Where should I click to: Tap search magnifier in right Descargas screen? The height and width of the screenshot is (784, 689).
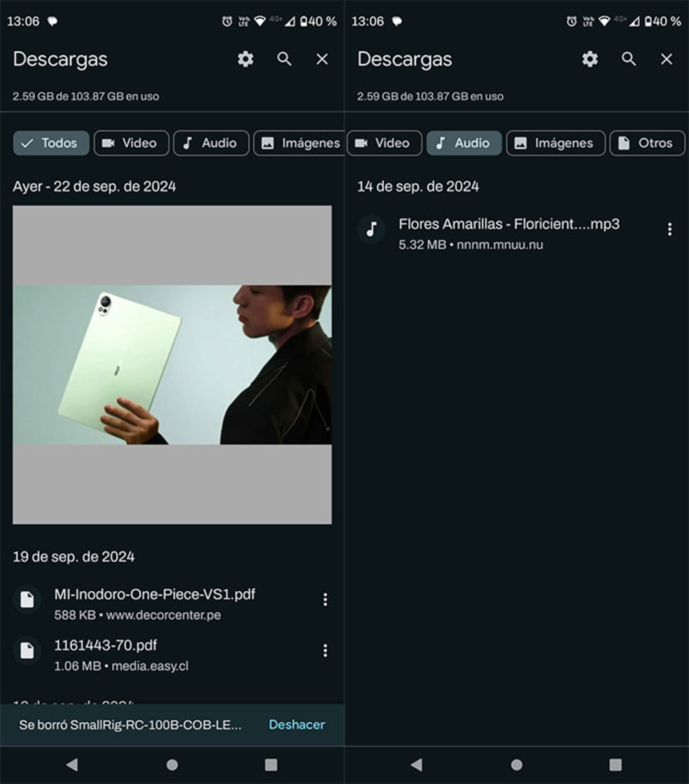pyautogui.click(x=629, y=59)
